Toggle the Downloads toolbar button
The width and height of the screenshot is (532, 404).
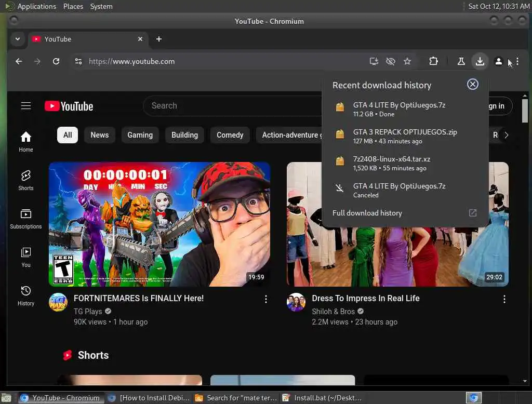click(480, 61)
